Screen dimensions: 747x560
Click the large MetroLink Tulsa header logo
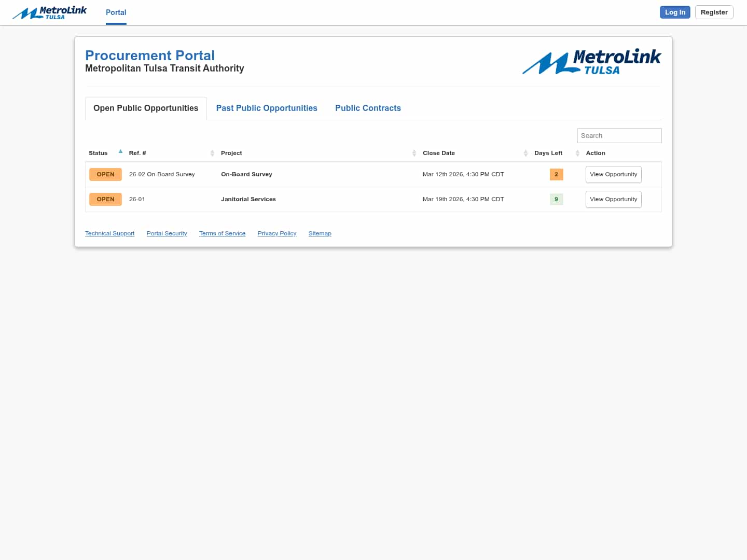click(x=591, y=63)
